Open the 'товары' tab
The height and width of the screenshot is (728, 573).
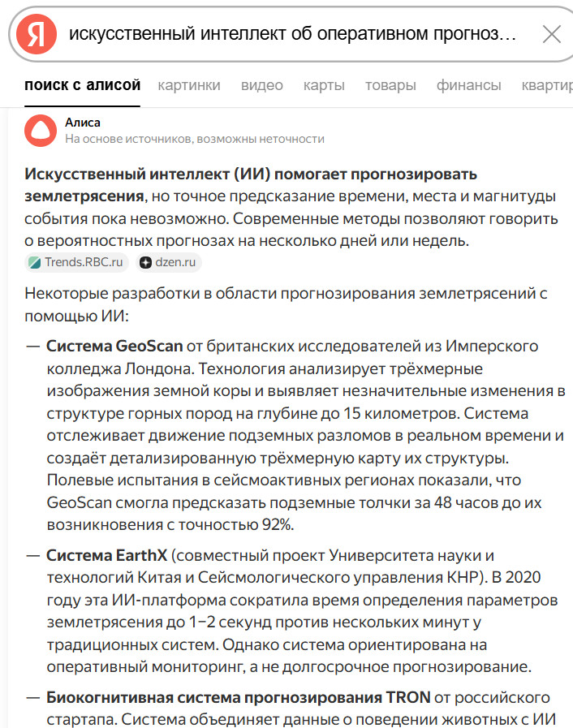pyautogui.click(x=390, y=85)
